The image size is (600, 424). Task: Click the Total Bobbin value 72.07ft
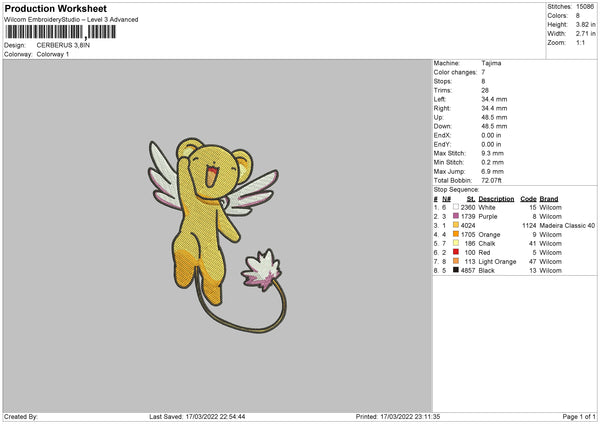(x=491, y=180)
